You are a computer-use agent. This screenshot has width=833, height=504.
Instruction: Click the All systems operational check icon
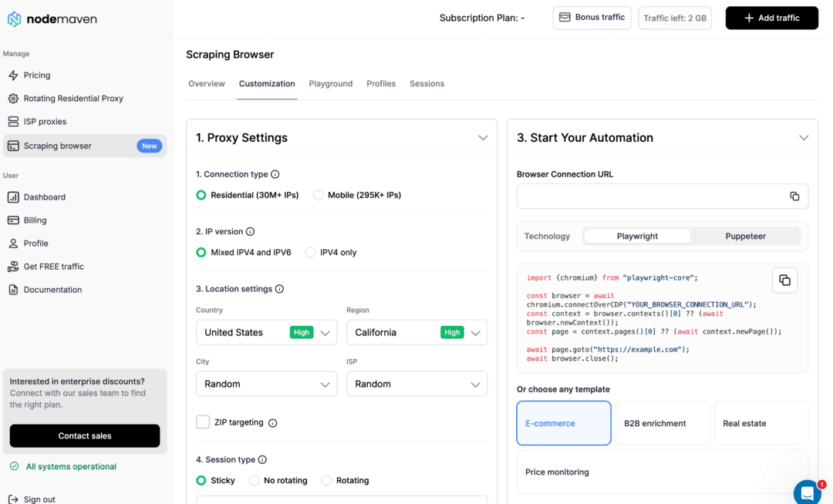[15, 466]
